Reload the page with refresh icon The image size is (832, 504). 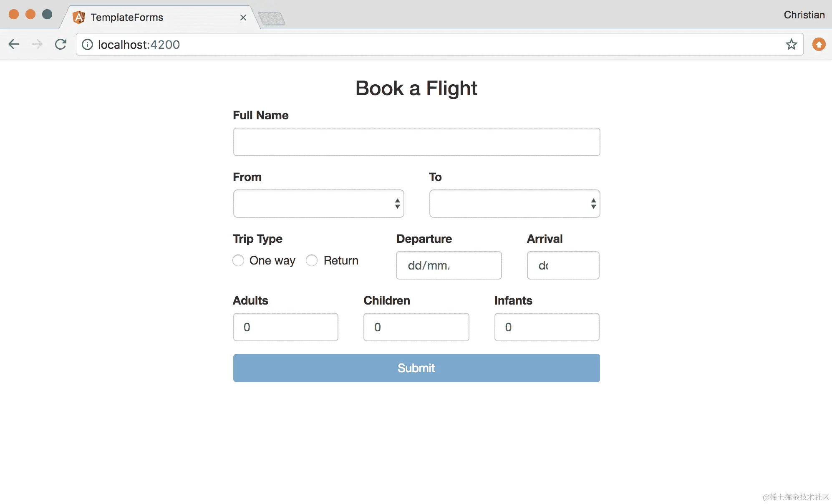61,44
